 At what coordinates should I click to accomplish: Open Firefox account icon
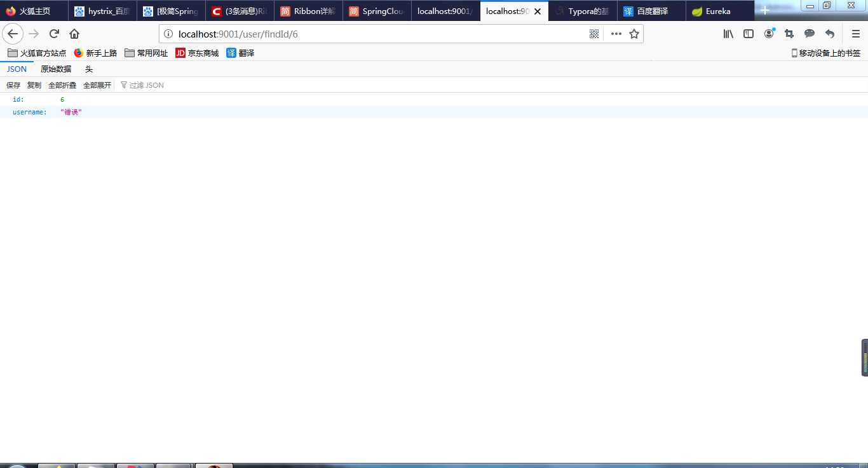click(x=770, y=34)
